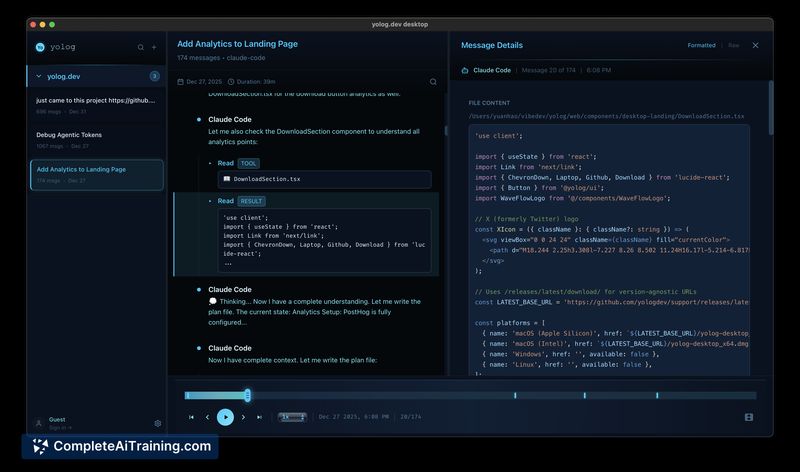This screenshot has height=472, width=800.
Task: Jump to the middle timeline marker
Action: coord(584,395)
